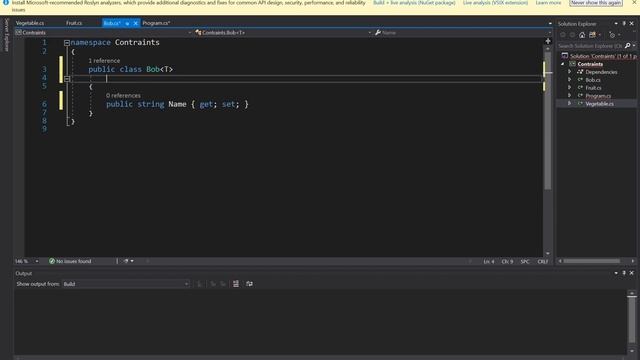This screenshot has height=360, width=640.
Task: Select Dependencies in Solution Explorer
Action: (x=601, y=72)
